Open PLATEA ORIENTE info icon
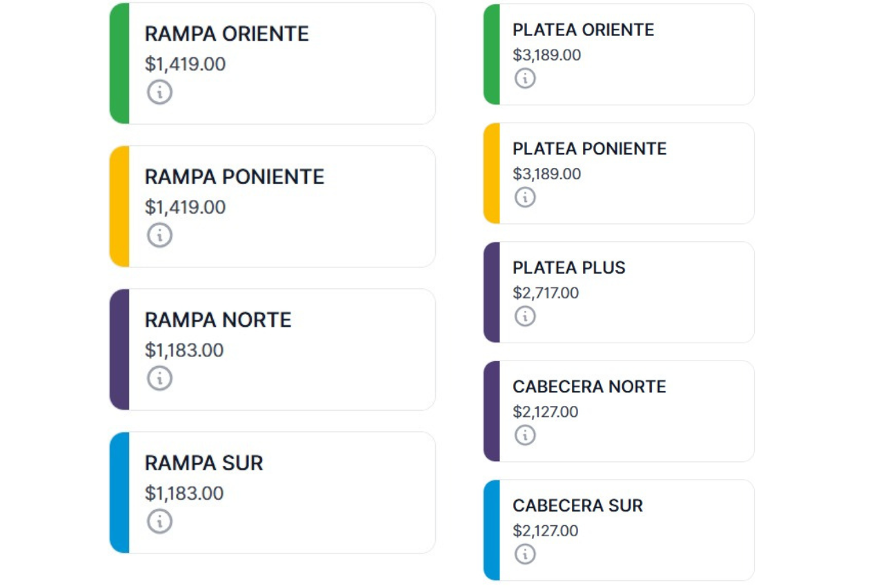Image resolution: width=883 pixels, height=588 pixels. (x=525, y=79)
